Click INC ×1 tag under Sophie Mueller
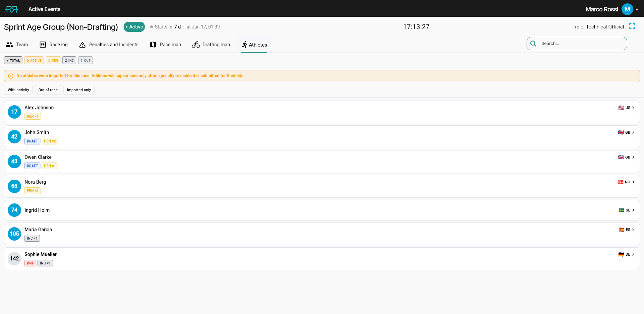Viewport: 644px width, 314px height. 45,263
